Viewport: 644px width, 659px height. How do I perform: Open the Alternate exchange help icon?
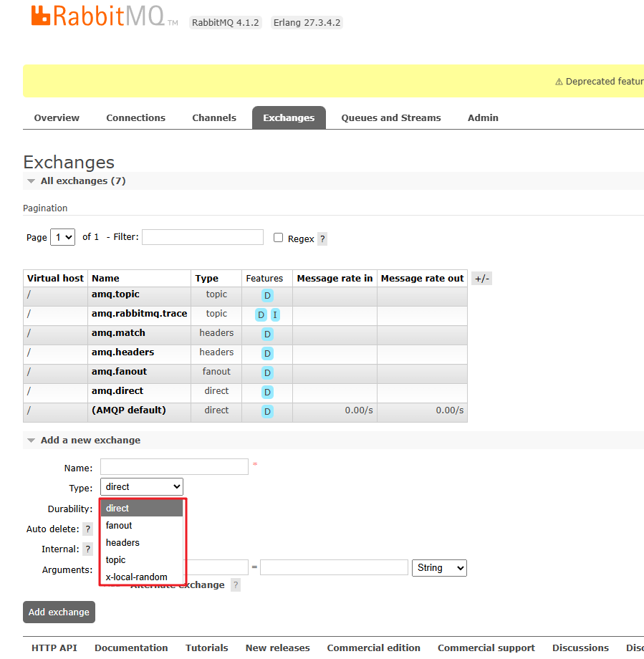236,585
